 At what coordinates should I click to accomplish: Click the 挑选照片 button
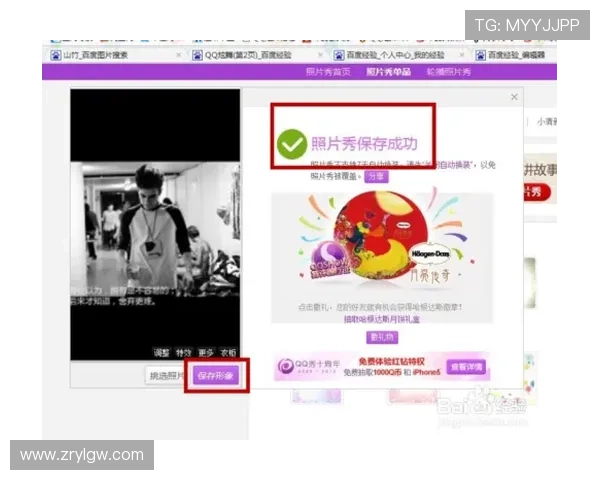[x=166, y=376]
